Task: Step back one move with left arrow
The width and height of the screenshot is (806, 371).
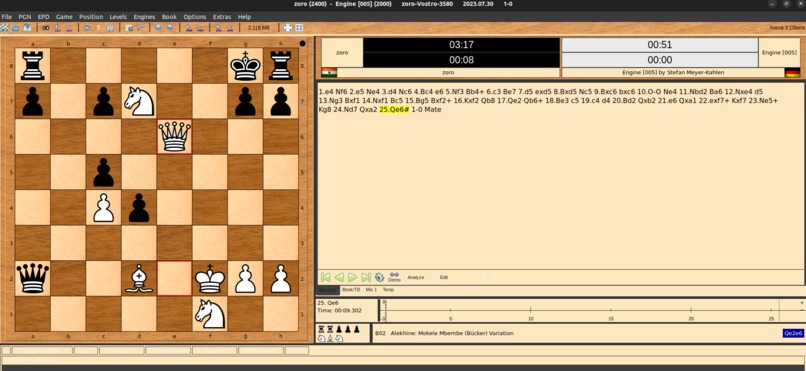Action: click(339, 277)
